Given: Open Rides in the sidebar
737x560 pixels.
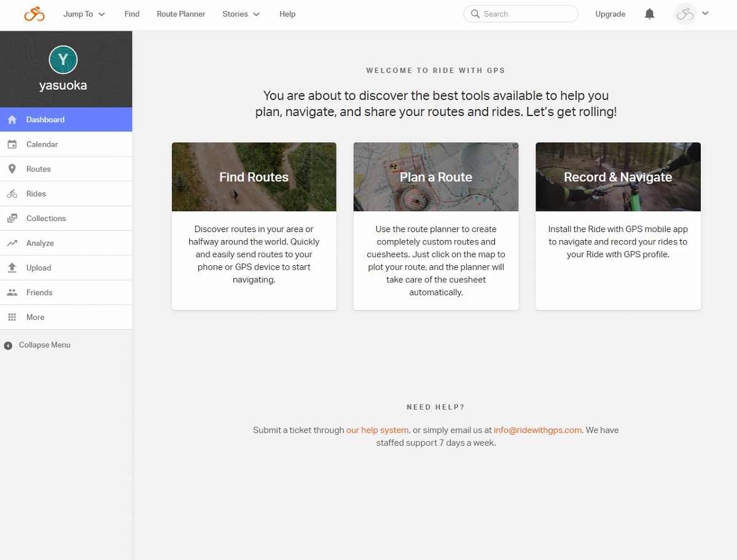Looking at the screenshot, I should pyautogui.click(x=66, y=194).
